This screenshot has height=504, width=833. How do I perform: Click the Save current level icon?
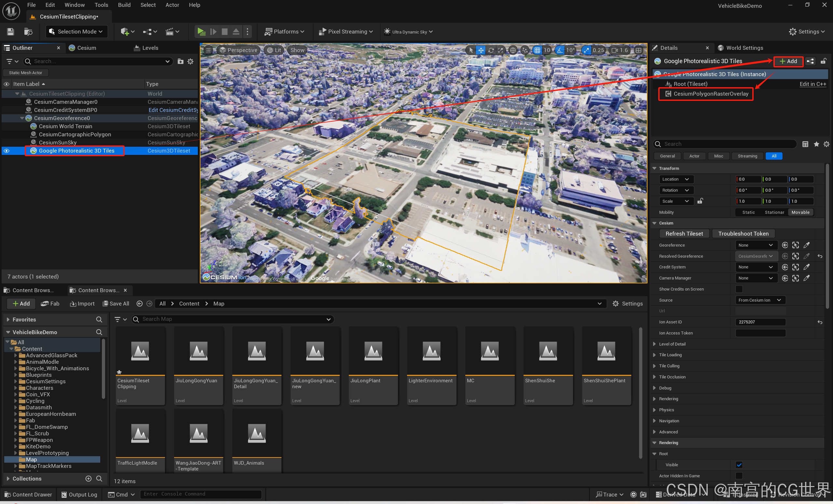10,32
